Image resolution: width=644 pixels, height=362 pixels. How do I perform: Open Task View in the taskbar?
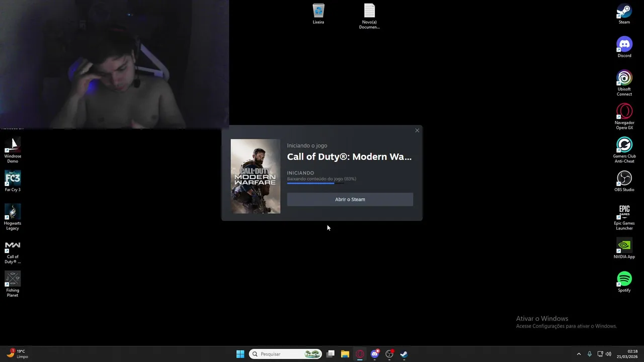coord(331,354)
